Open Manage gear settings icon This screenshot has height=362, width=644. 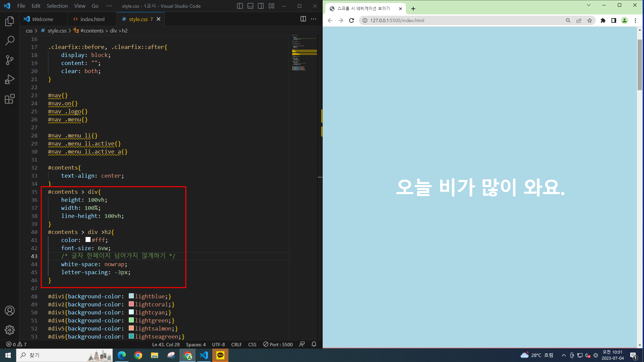pyautogui.click(x=10, y=330)
